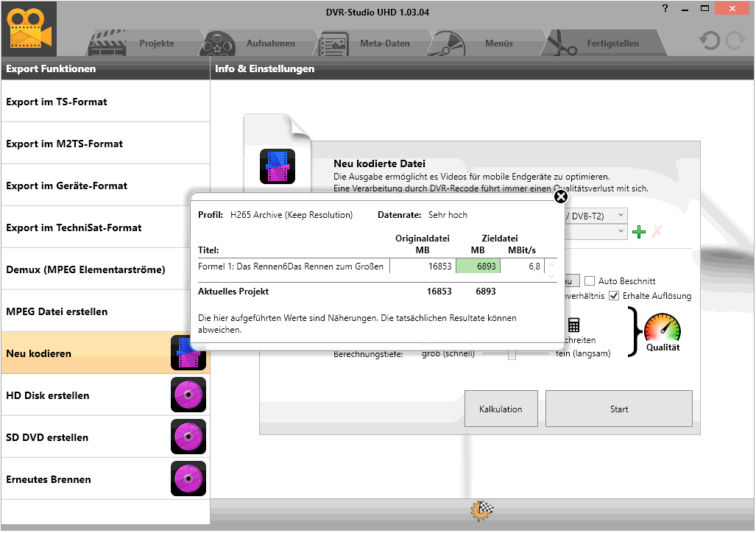Click the DVR-Studio camera logo
Viewport: 756px width, 533px height.
coord(28,29)
